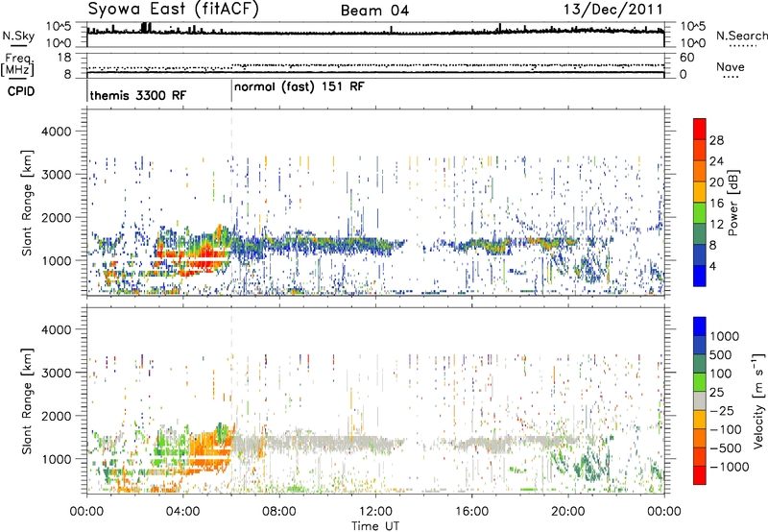Click the dotted sample line under 'N.Search'
Screen dimensions: 768x532
743,45
